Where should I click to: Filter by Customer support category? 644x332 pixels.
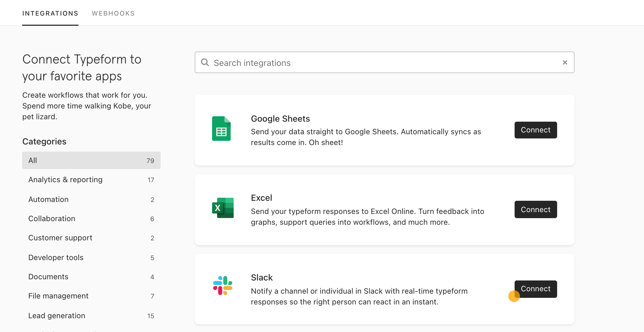(91, 238)
